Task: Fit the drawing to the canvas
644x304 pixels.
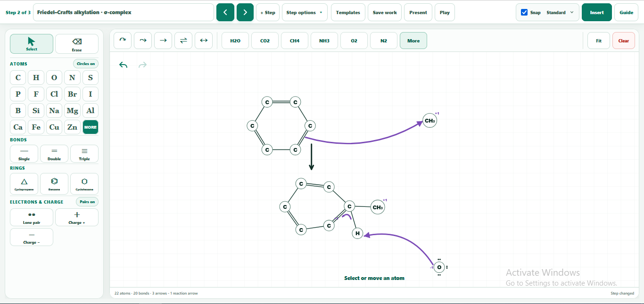Action: tap(599, 41)
